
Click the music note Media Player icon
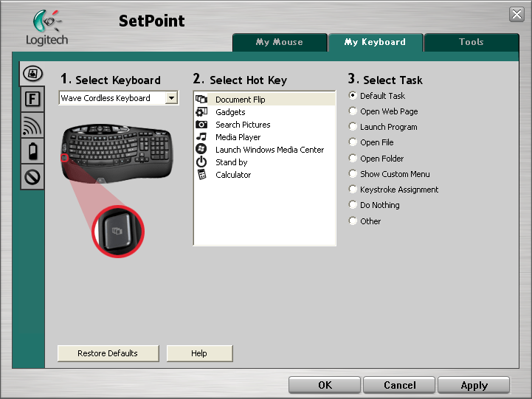pos(201,136)
